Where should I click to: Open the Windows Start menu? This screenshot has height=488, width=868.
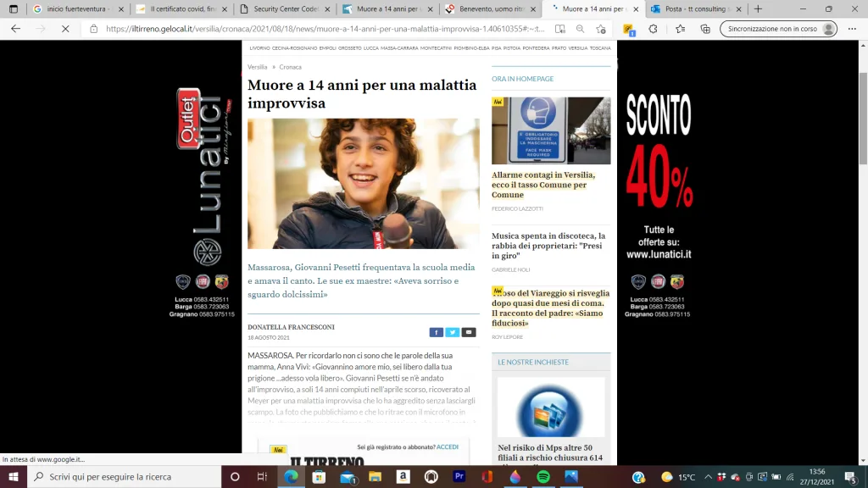(x=14, y=476)
